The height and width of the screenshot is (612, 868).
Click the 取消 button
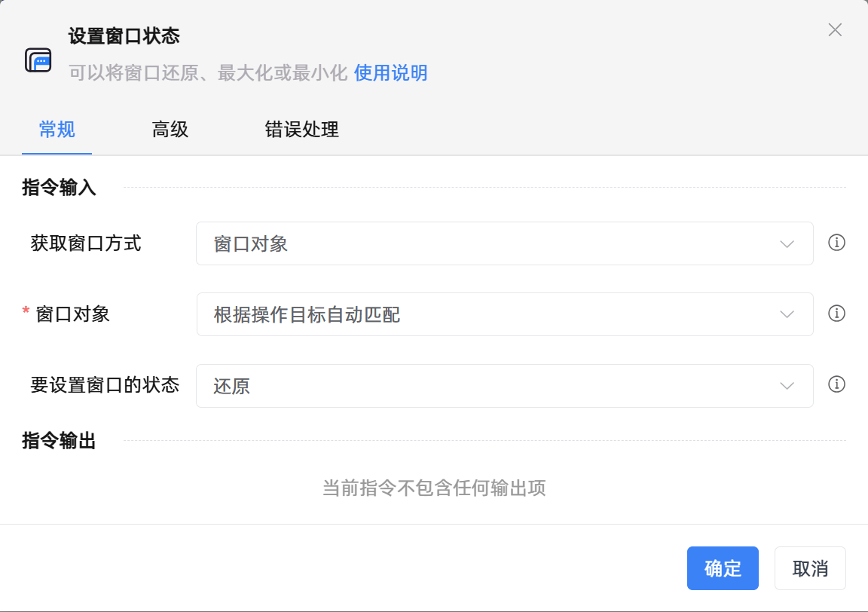810,568
